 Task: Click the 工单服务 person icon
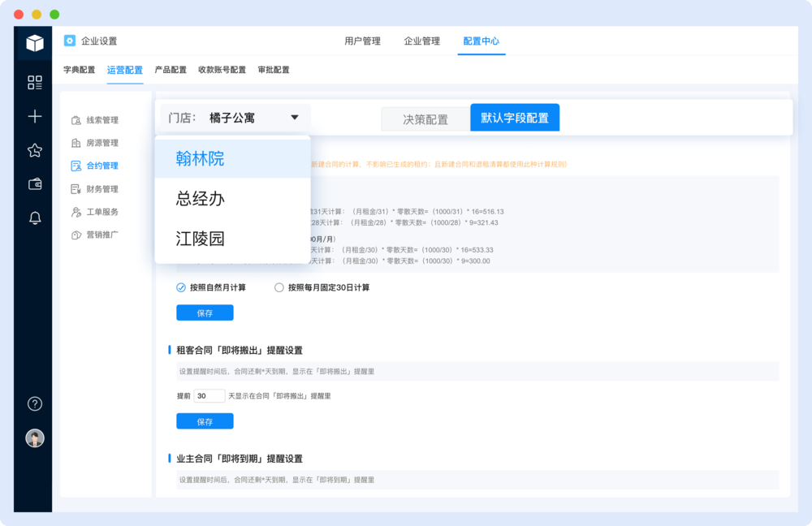[x=76, y=212]
